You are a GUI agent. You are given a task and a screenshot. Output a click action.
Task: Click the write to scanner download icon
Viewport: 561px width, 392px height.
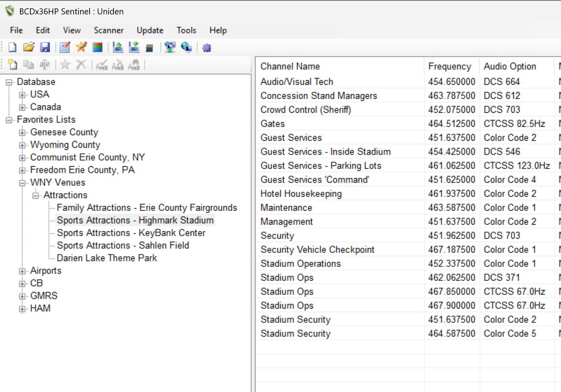(x=134, y=48)
